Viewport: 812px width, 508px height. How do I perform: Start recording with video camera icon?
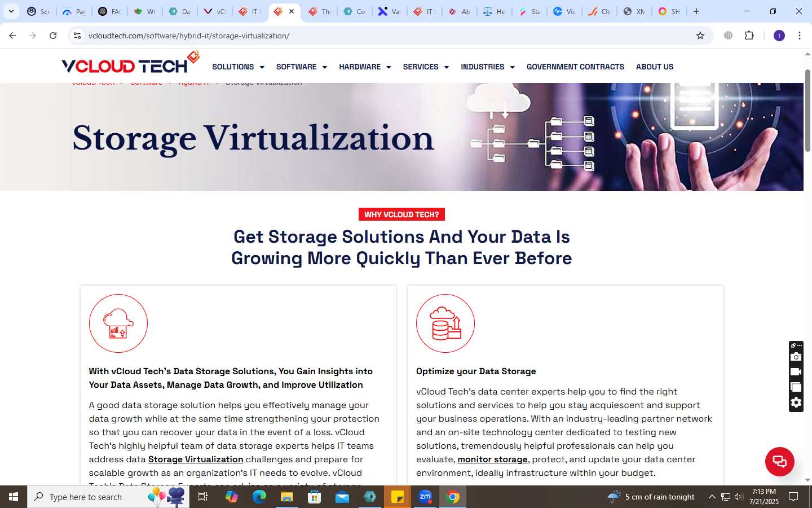[x=796, y=372]
